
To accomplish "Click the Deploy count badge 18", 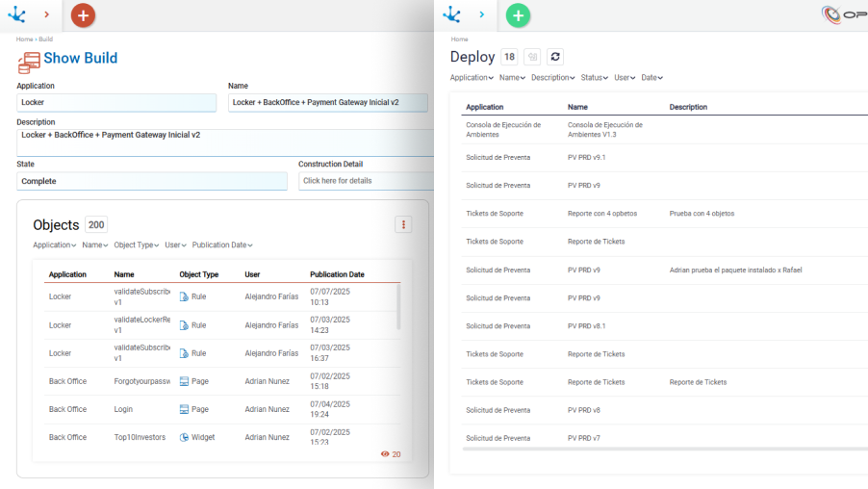I will click(x=509, y=57).
